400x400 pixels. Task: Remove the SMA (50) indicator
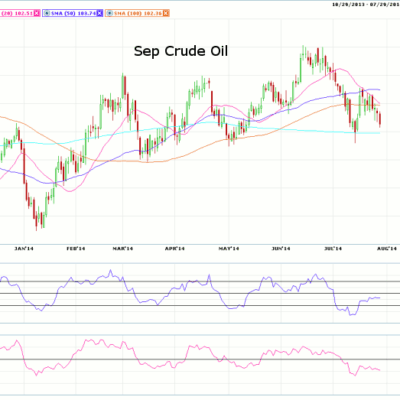click(x=99, y=13)
